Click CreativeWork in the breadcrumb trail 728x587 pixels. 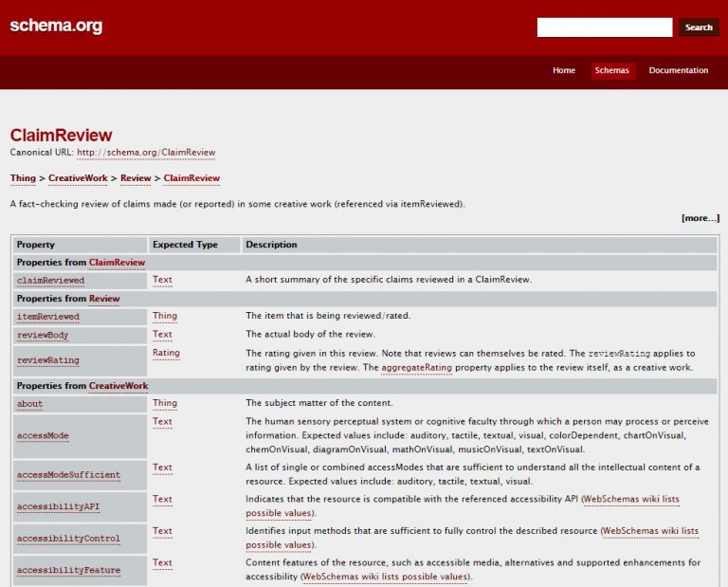79,178
